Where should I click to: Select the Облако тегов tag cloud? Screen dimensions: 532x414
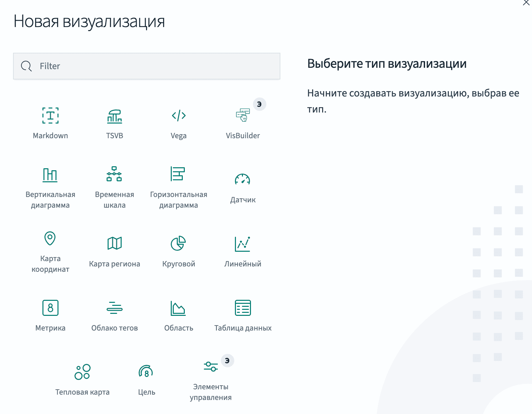(115, 308)
